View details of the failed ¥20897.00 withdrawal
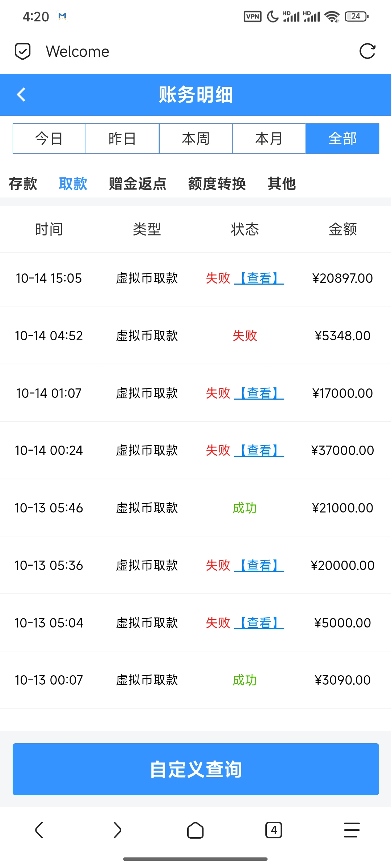The image size is (391, 868). point(259,278)
